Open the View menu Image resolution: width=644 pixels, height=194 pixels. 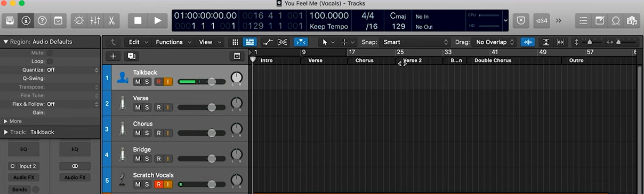[209, 42]
